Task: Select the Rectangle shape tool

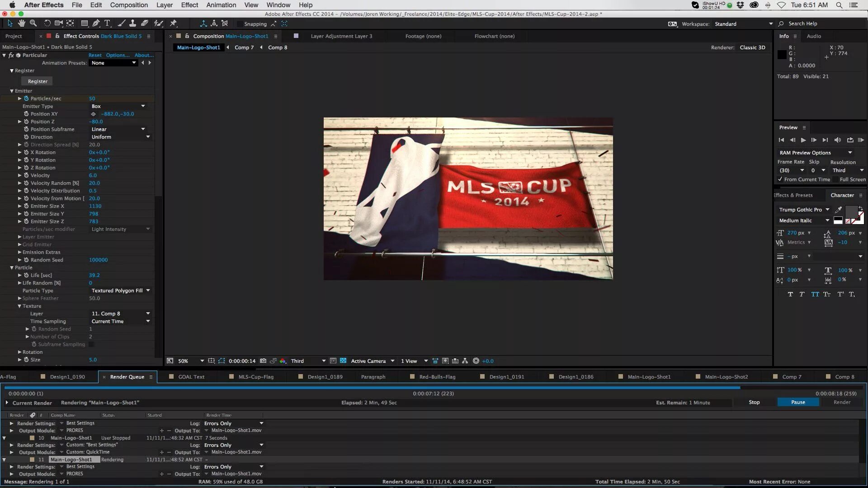Action: [x=84, y=23]
